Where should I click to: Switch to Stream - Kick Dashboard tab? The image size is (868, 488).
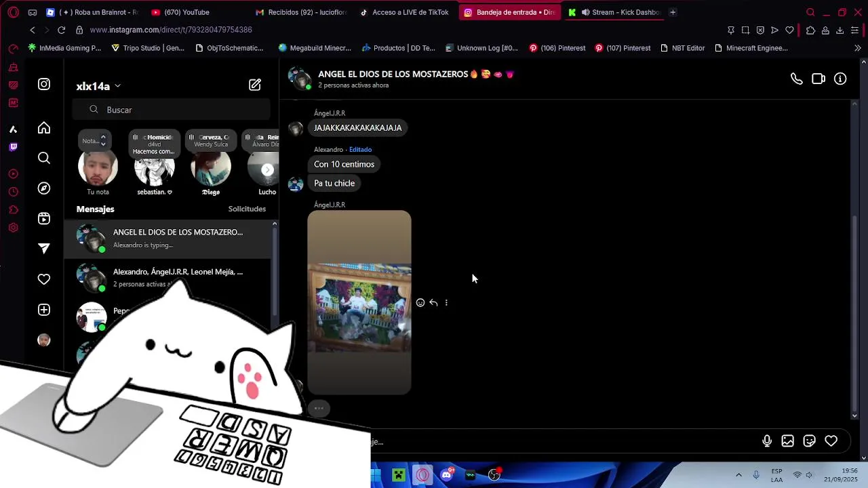(x=614, y=12)
